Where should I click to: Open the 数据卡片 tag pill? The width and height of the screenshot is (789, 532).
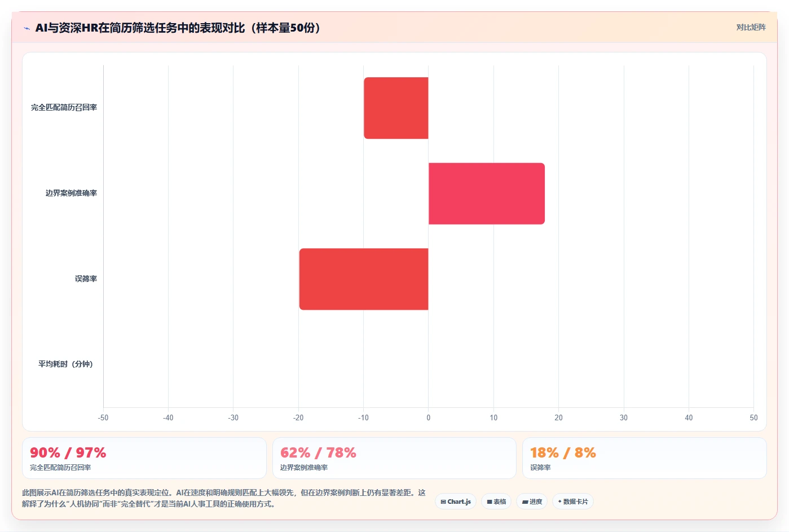point(573,502)
